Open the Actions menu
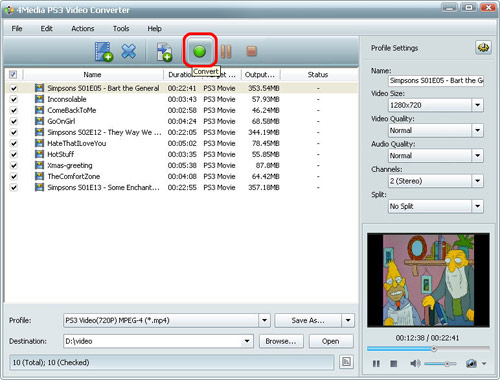 83,29
